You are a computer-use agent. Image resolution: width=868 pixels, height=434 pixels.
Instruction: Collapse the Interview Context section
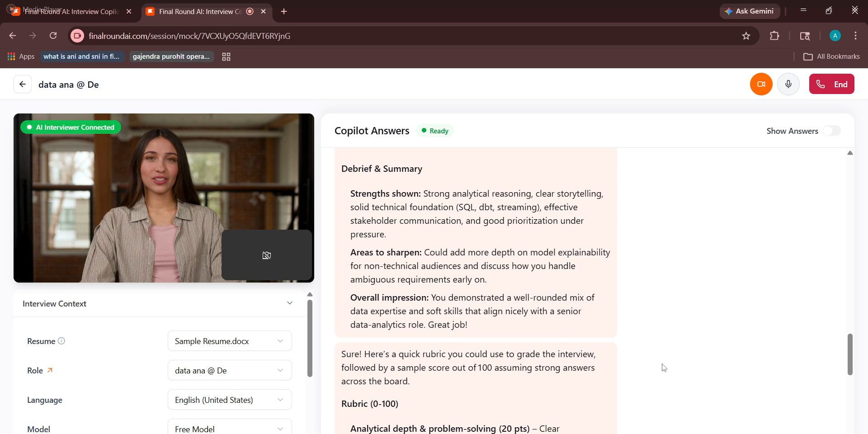click(290, 303)
